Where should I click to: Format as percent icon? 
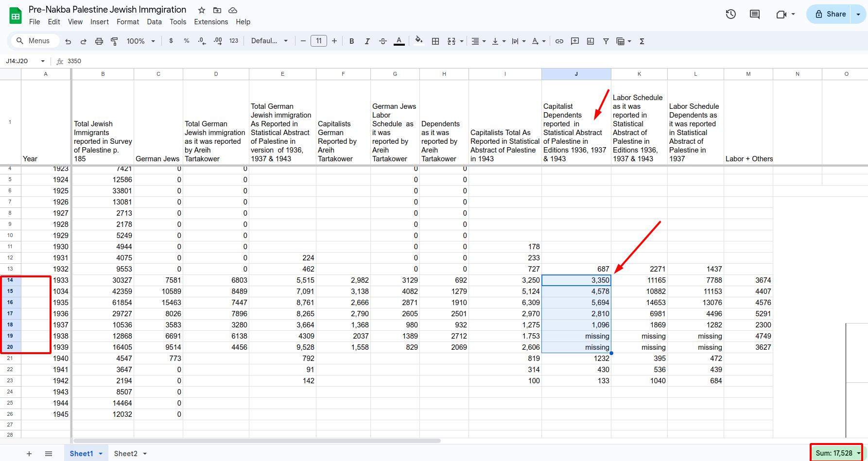point(187,41)
